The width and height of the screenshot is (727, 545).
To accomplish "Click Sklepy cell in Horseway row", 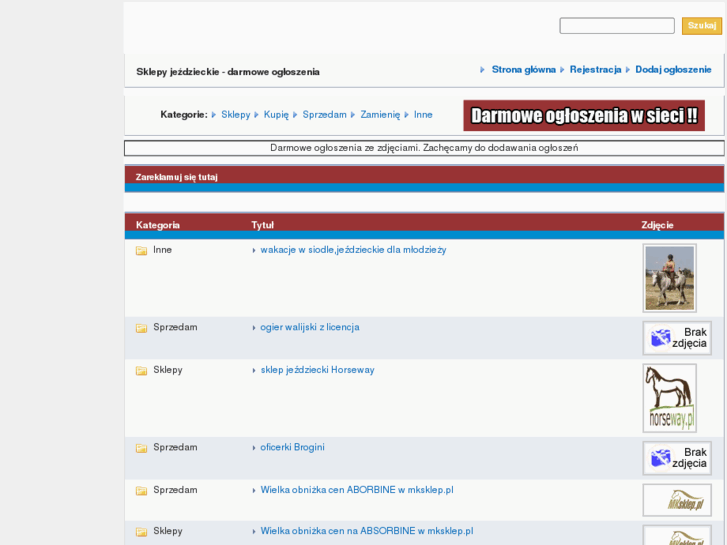I will click(168, 370).
